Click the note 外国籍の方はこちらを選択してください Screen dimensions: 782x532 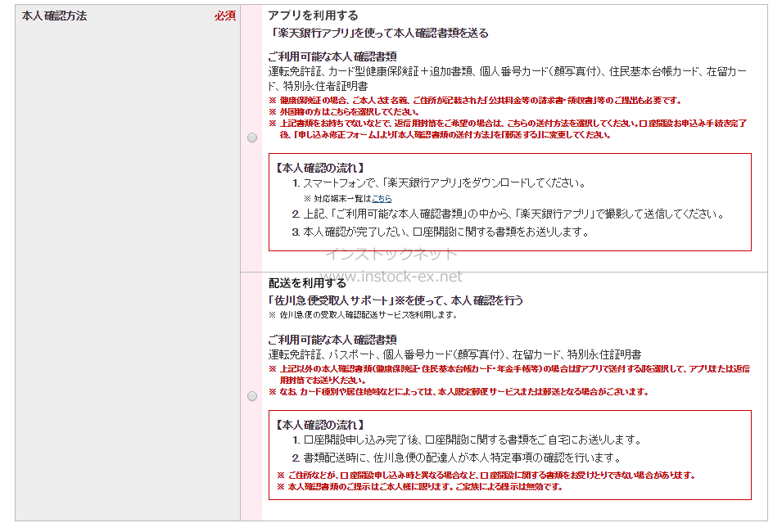pyautogui.click(x=344, y=111)
